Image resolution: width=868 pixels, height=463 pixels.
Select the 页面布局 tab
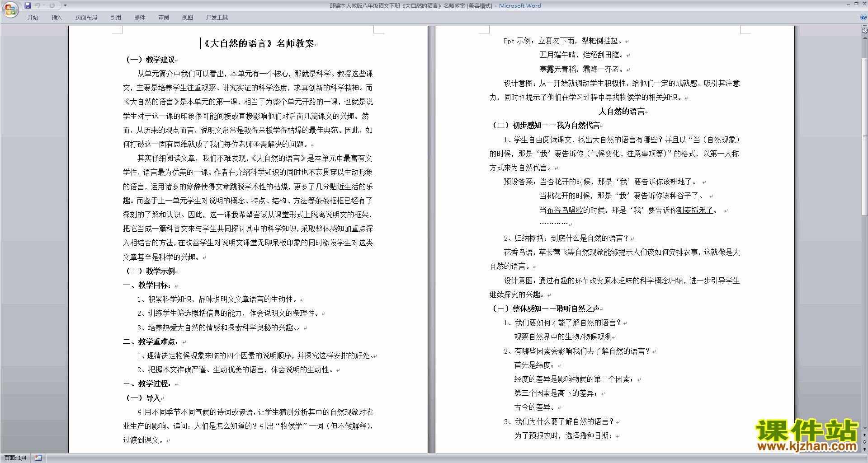[x=86, y=18]
